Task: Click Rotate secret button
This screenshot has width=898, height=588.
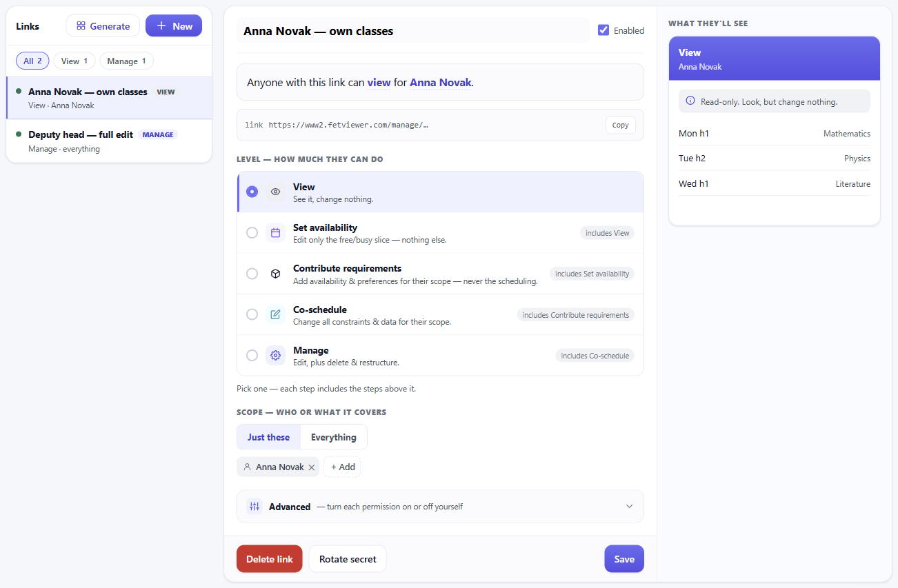Action: pos(348,559)
